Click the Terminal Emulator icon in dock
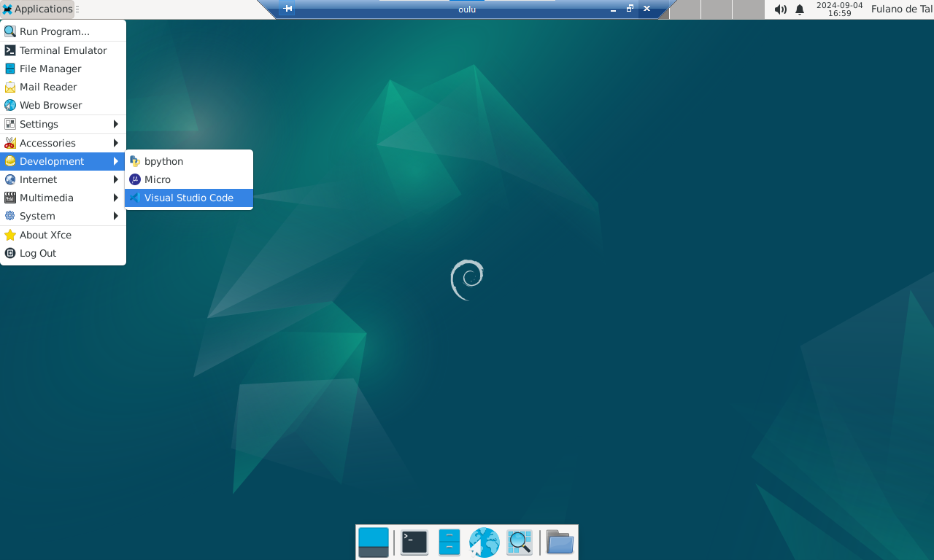Screen dimensions: 934x560 coord(414,542)
